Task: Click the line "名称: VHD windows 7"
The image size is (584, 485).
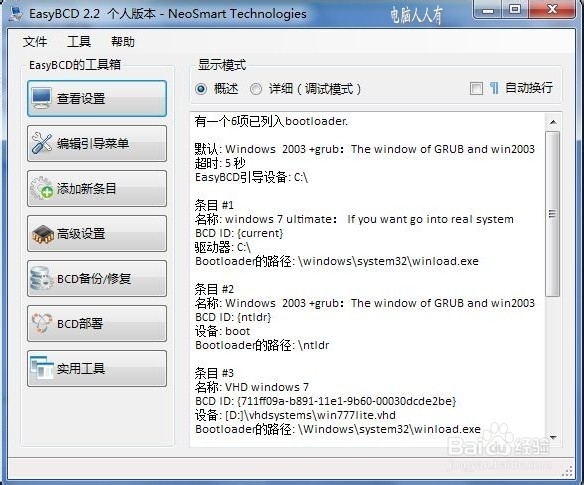Action: pos(251,387)
